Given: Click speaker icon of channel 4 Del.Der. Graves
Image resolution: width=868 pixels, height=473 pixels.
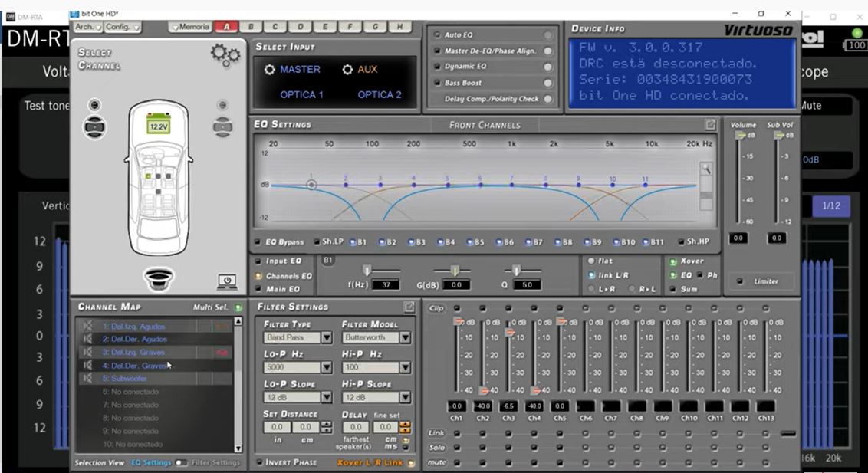Looking at the screenshot, I should coord(87,365).
